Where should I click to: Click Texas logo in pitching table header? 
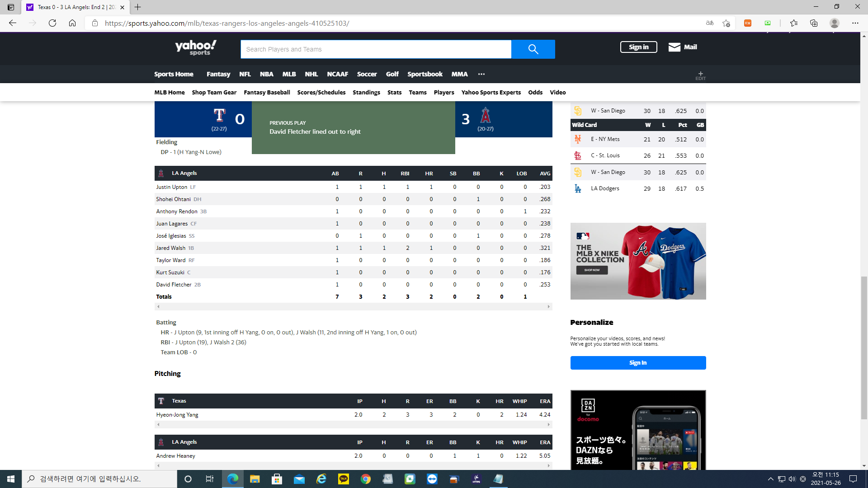point(161,401)
